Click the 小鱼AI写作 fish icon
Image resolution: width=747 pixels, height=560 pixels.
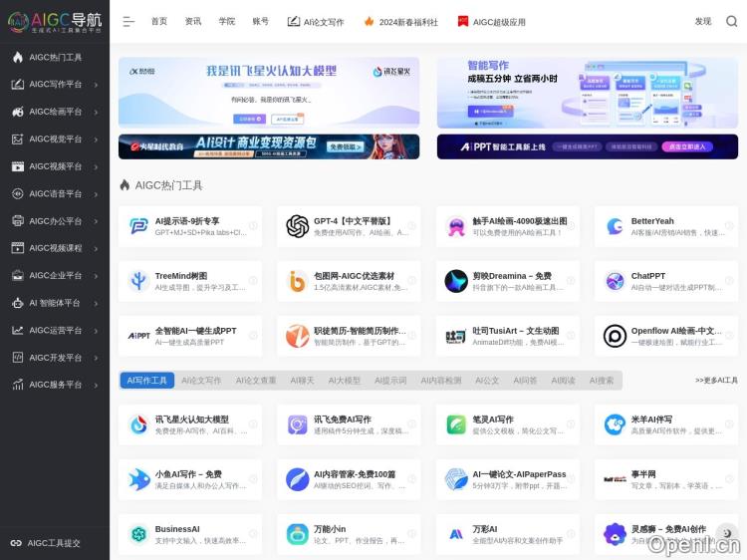(x=138, y=480)
